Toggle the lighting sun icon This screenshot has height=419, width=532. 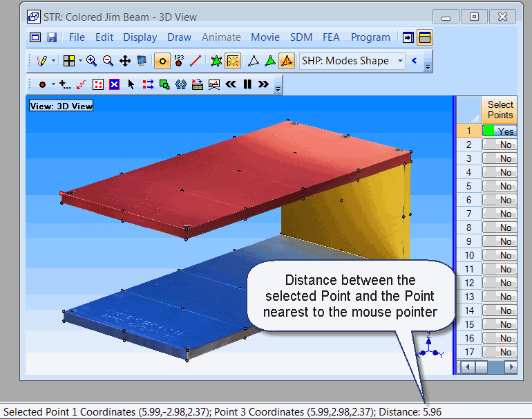233,61
